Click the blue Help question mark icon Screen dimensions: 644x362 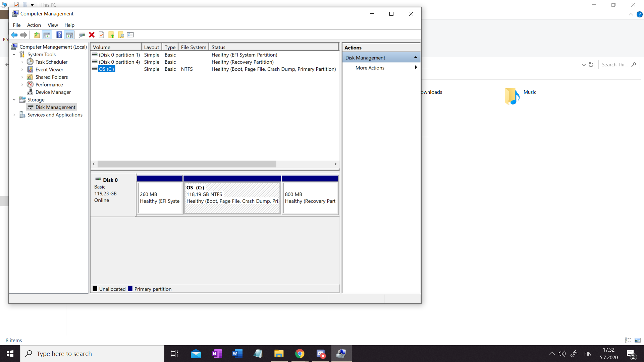pos(59,35)
